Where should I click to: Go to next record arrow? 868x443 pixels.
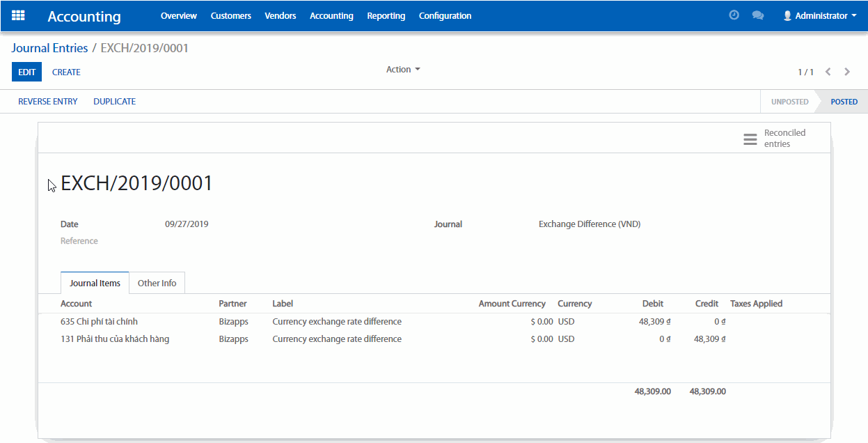[847, 72]
